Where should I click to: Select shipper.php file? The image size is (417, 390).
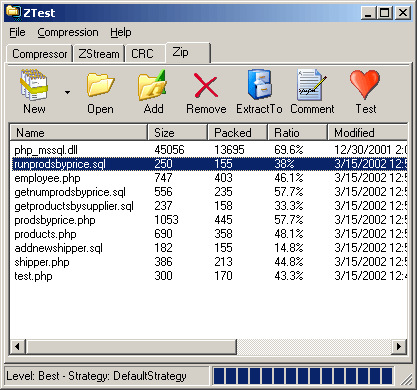tap(42, 262)
